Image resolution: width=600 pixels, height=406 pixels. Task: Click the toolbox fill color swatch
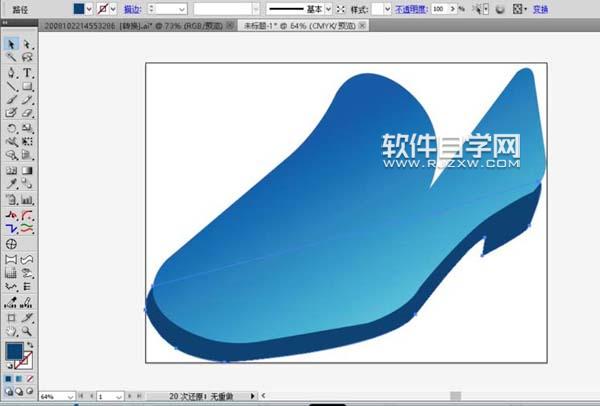point(14,351)
